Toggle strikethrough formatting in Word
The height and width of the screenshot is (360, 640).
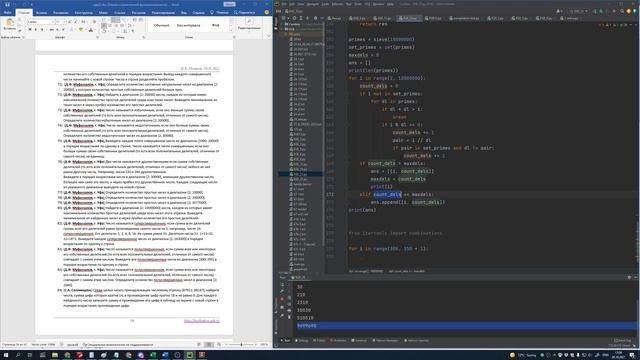click(51, 29)
